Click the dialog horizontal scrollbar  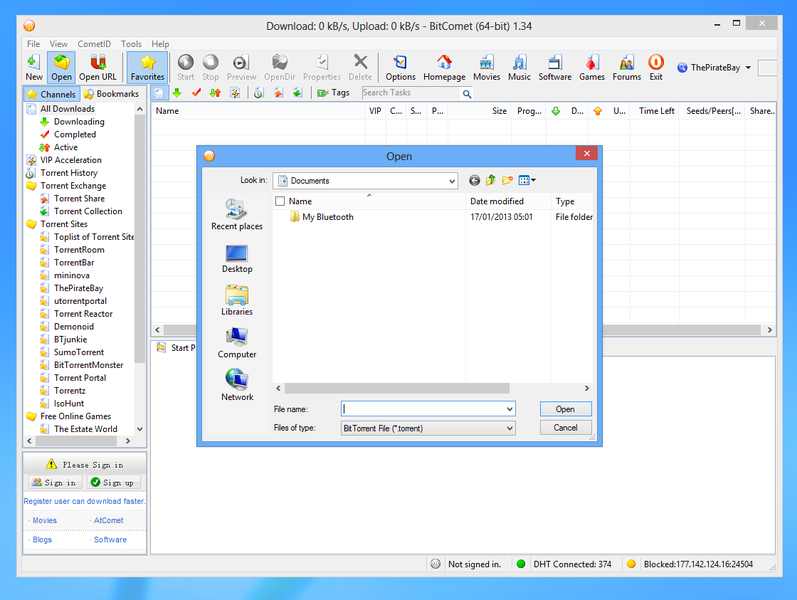coord(396,388)
